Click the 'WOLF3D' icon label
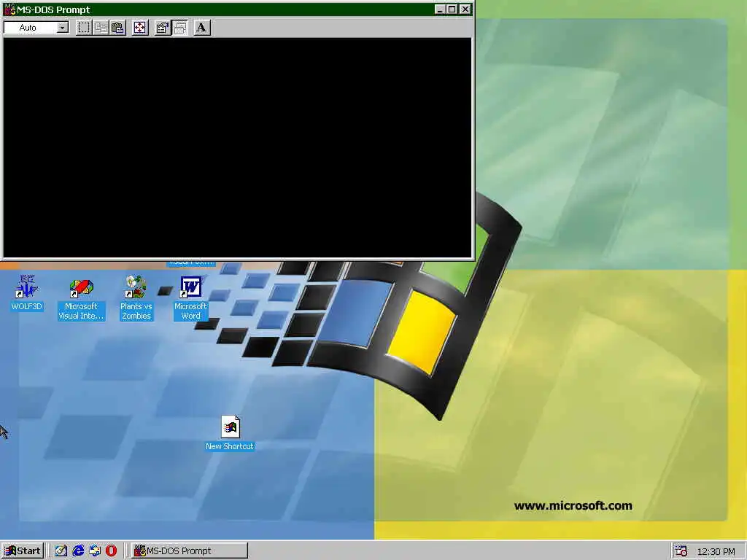The height and width of the screenshot is (560, 747). click(27, 306)
